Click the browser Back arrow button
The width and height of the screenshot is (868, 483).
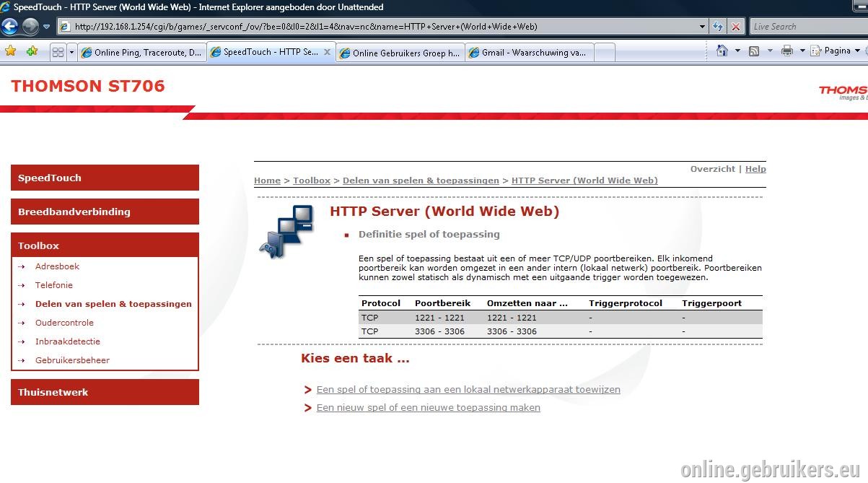9,27
